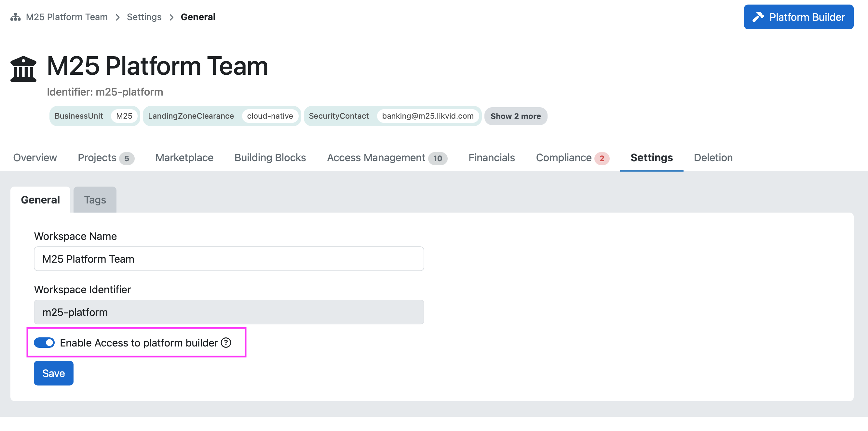868x431 pixels.
Task: Click the Projects count badge 5
Action: 127,158
